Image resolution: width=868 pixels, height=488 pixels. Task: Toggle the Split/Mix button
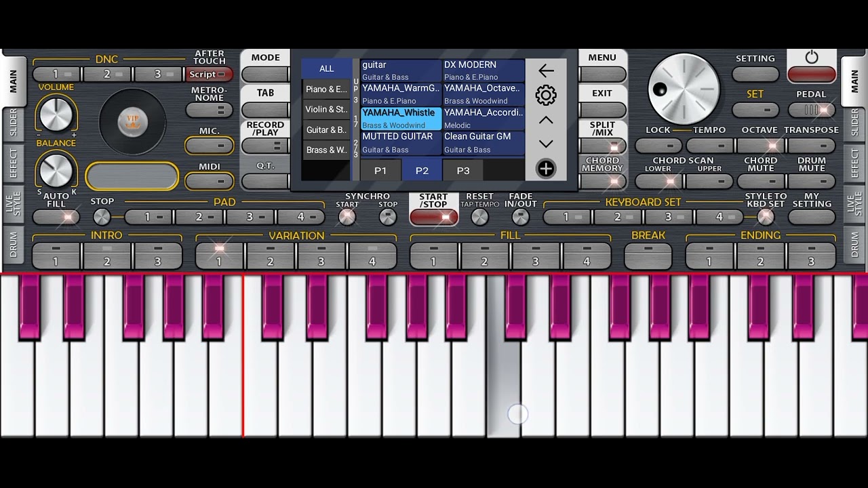point(603,146)
